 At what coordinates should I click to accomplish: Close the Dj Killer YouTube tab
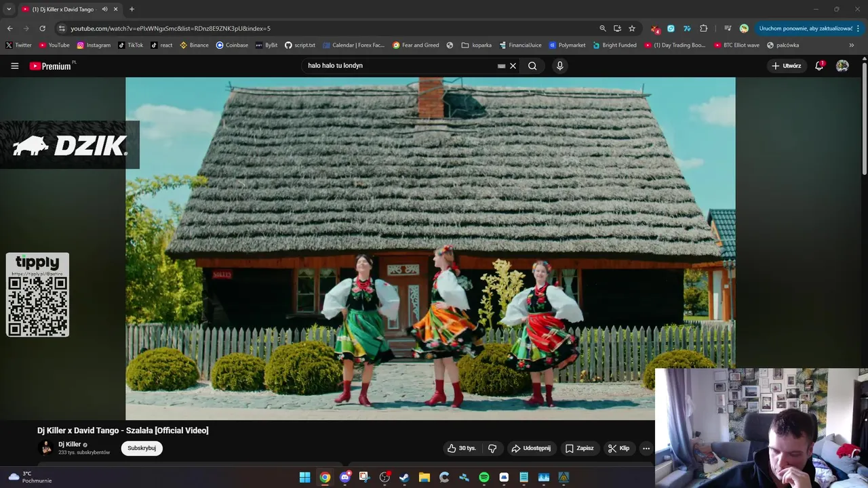[115, 9]
